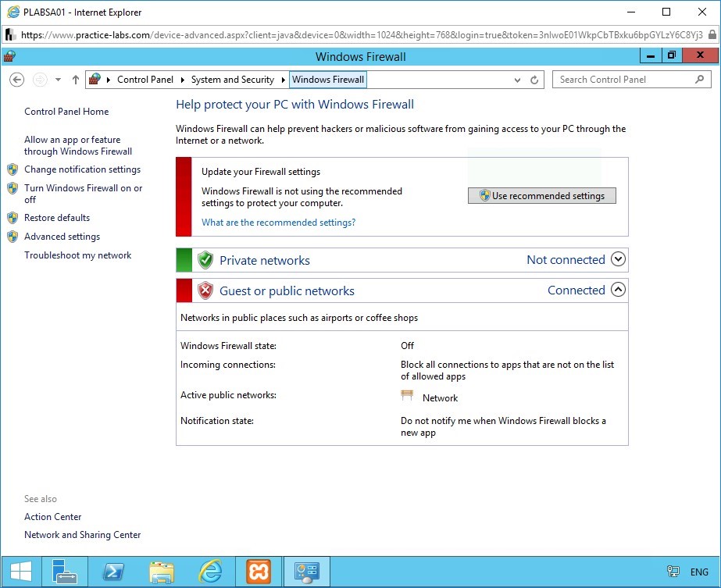
Task: Open XAMPP from the taskbar
Action: pos(259,572)
